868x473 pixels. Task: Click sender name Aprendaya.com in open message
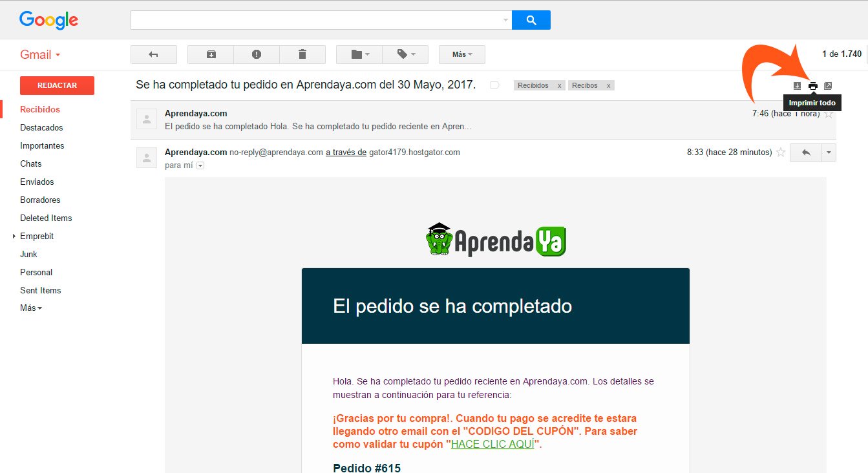[x=196, y=152]
